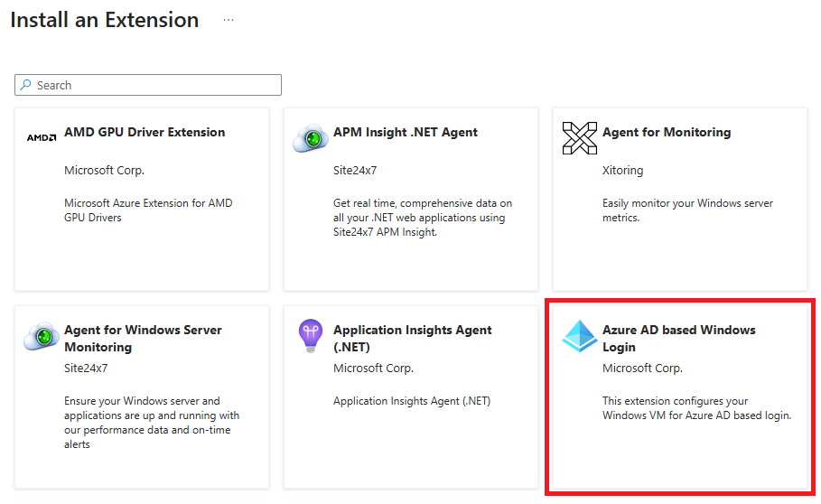Image resolution: width=821 pixels, height=504 pixels.
Task: Select Agent for Windows Server Monitoring title
Action: coord(143,338)
